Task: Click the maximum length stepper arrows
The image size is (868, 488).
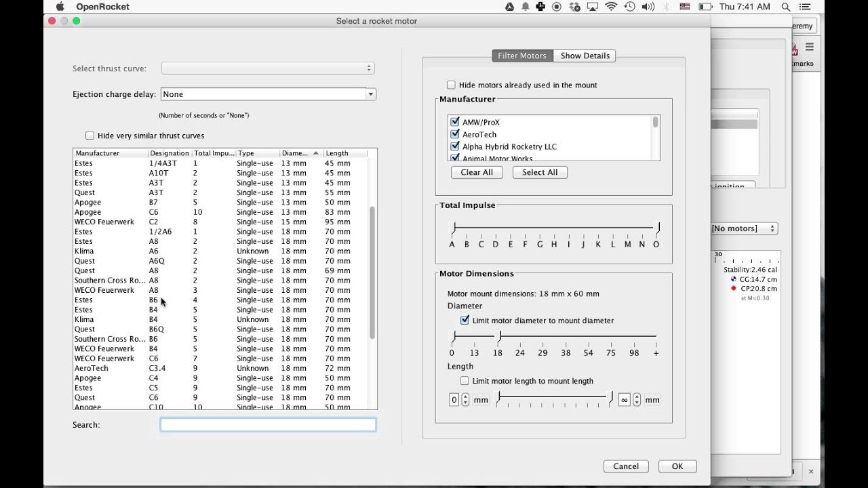Action: [x=637, y=400]
